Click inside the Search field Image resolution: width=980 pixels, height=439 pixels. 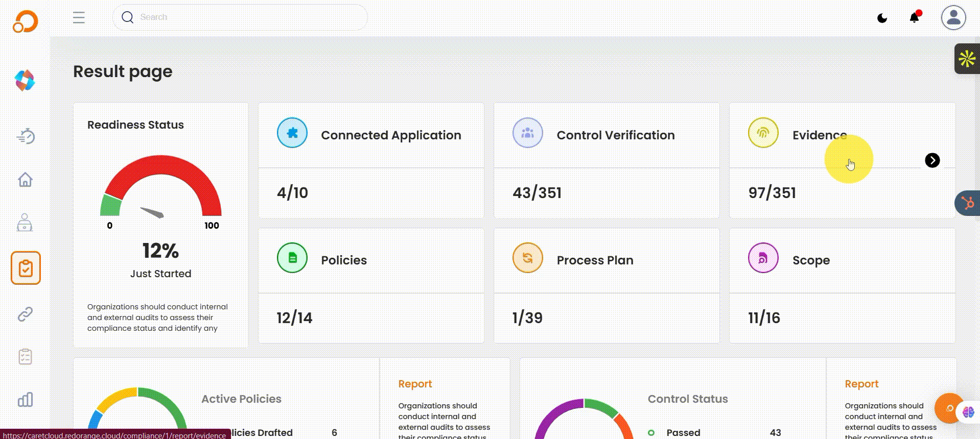pos(240,17)
